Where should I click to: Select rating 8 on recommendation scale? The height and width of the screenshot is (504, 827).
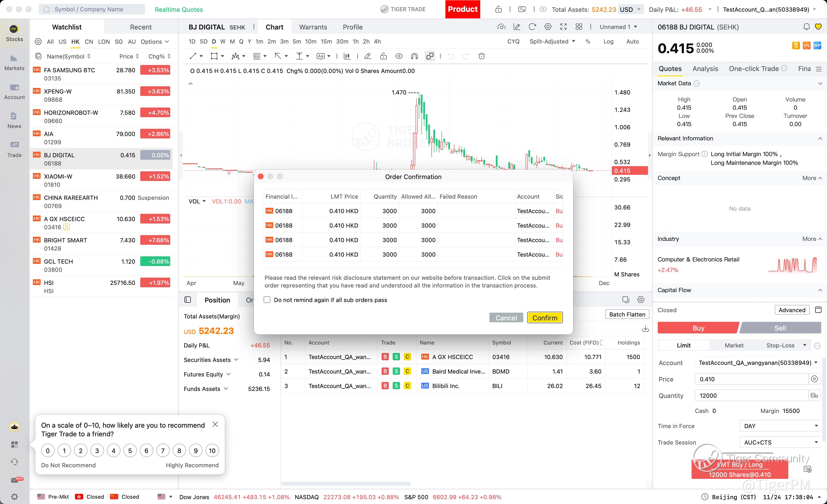pyautogui.click(x=179, y=451)
